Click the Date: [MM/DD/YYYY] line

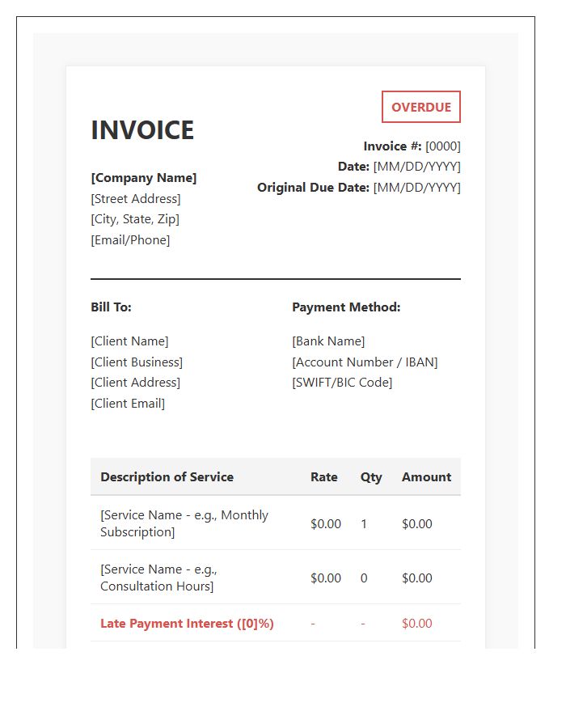coord(399,167)
